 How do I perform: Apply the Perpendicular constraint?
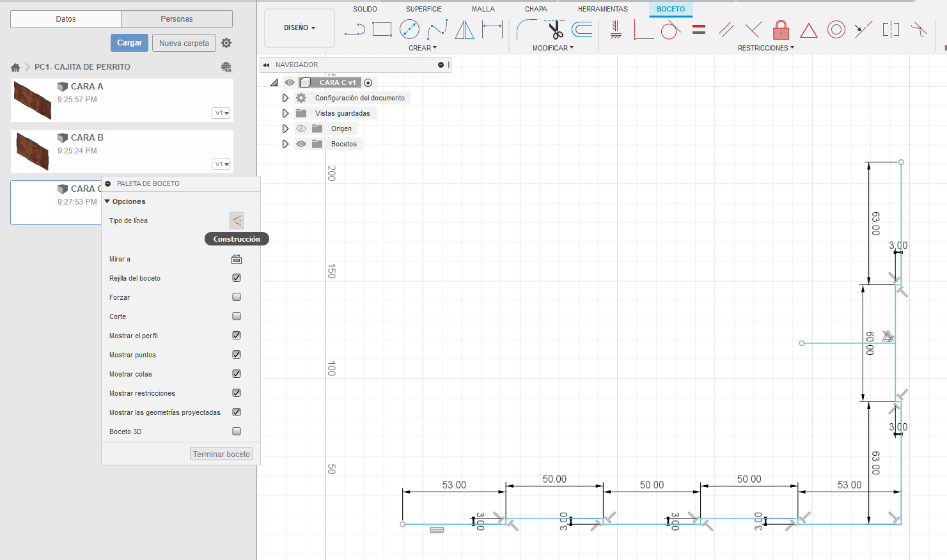753,29
